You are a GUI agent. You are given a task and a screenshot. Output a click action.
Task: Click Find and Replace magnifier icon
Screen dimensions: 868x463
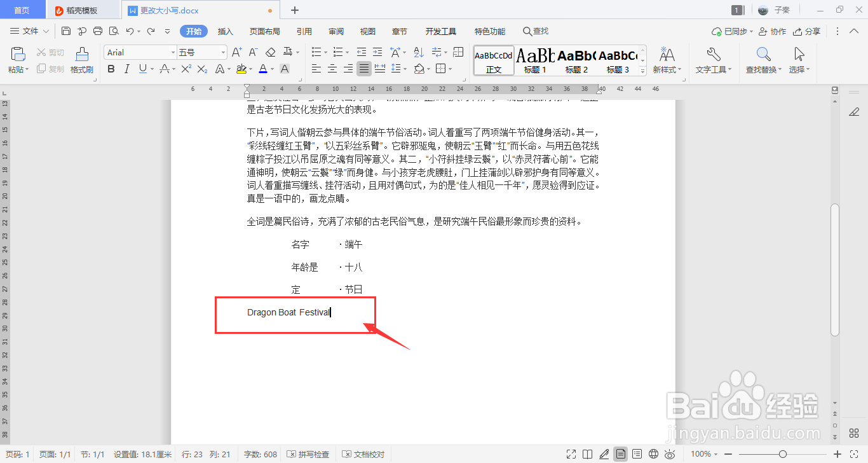coord(763,54)
